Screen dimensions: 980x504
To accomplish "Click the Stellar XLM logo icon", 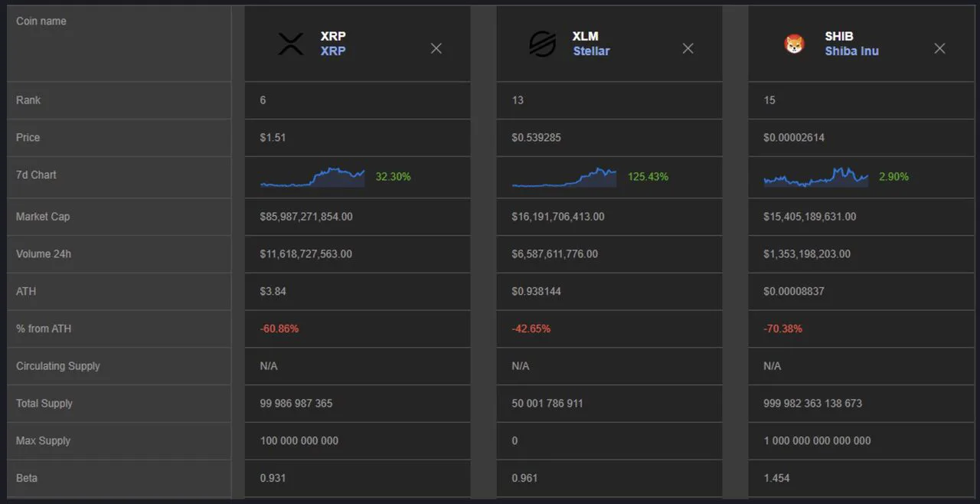I will pos(542,44).
